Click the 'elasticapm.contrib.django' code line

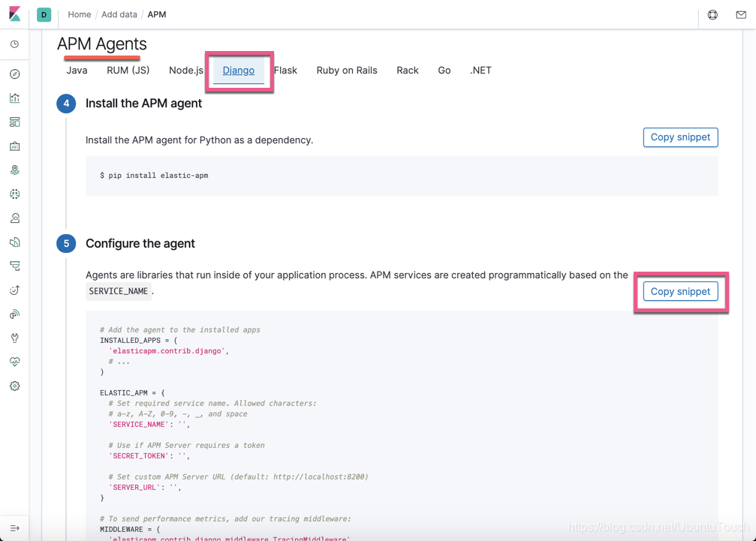(x=169, y=350)
